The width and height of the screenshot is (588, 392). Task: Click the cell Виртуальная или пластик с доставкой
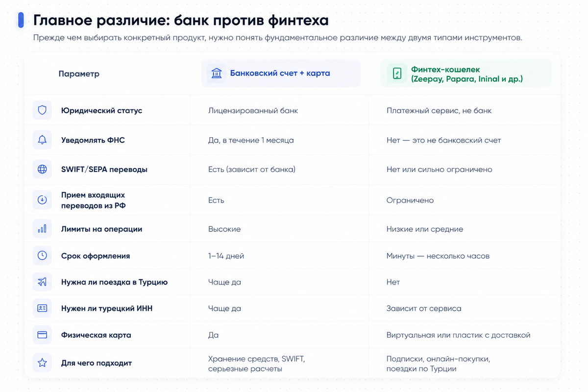tap(459, 335)
